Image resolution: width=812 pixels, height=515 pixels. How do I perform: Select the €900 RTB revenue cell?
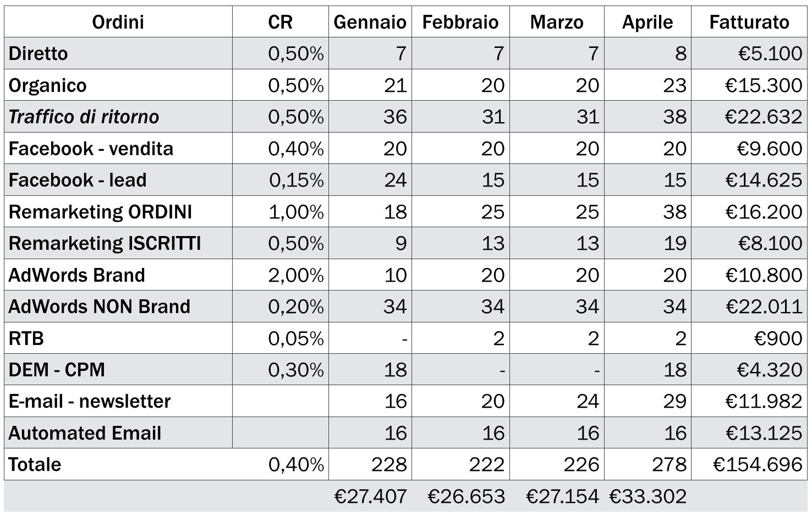tap(777, 338)
